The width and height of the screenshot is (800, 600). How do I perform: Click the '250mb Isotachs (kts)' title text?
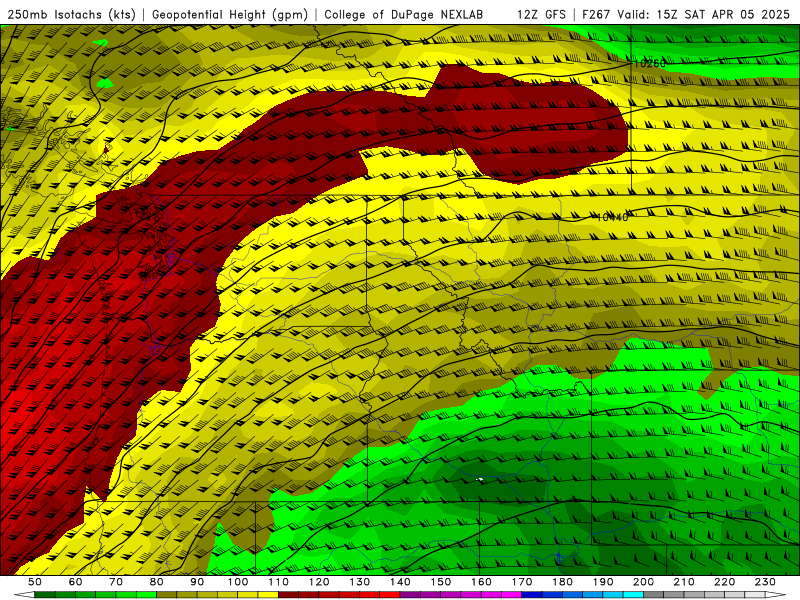[x=72, y=15]
